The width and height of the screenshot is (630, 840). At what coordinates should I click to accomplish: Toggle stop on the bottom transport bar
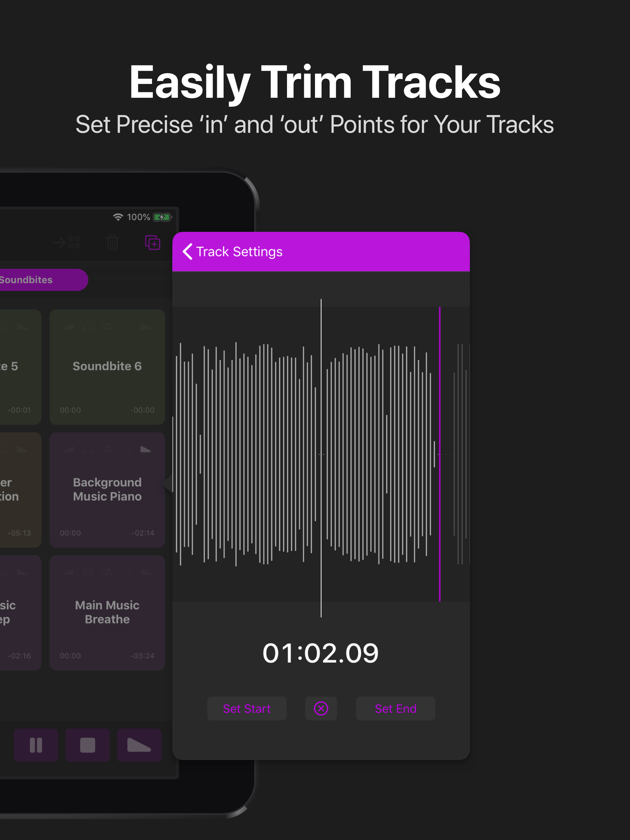click(87, 745)
